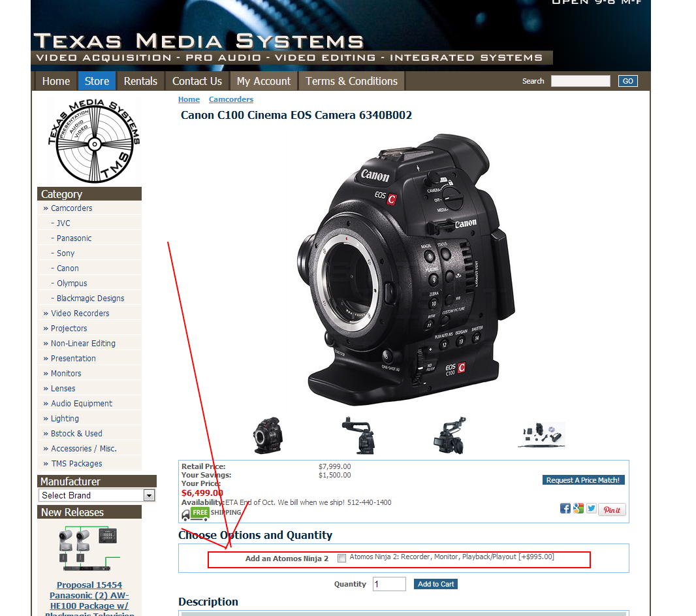Screen dimensions: 696x616
Task: Click the Description section heading
Action: [x=208, y=602]
